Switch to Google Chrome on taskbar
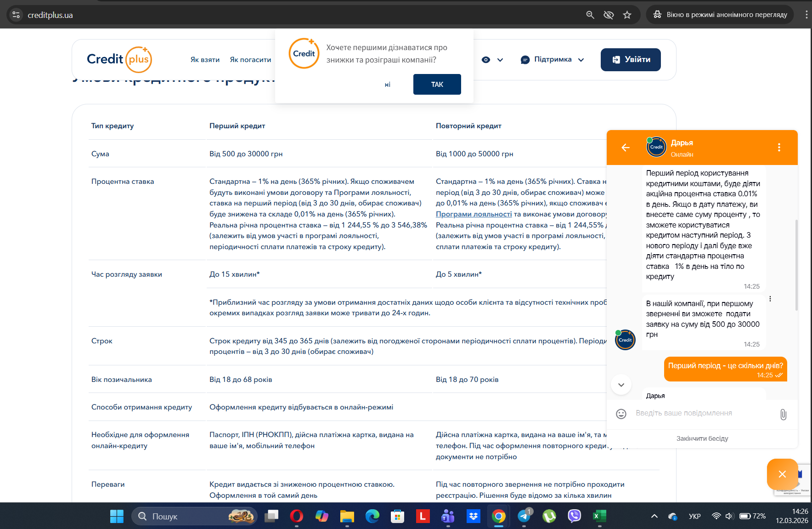 [498, 516]
